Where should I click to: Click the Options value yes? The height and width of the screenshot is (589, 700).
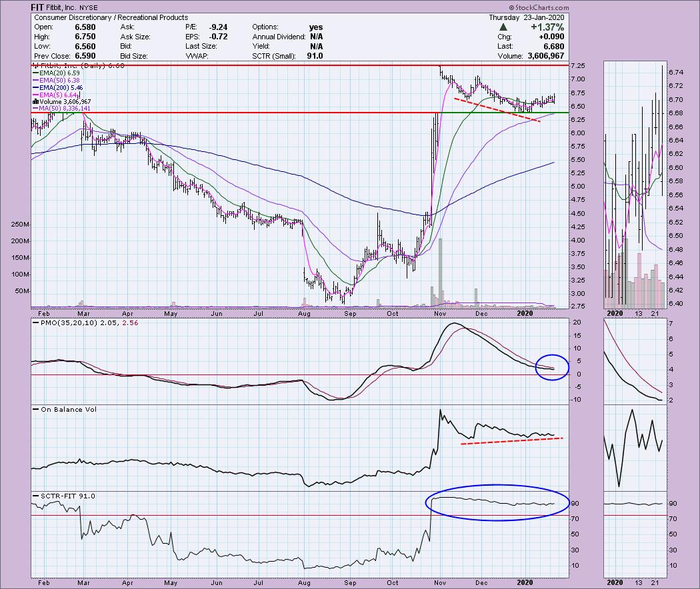315,27
